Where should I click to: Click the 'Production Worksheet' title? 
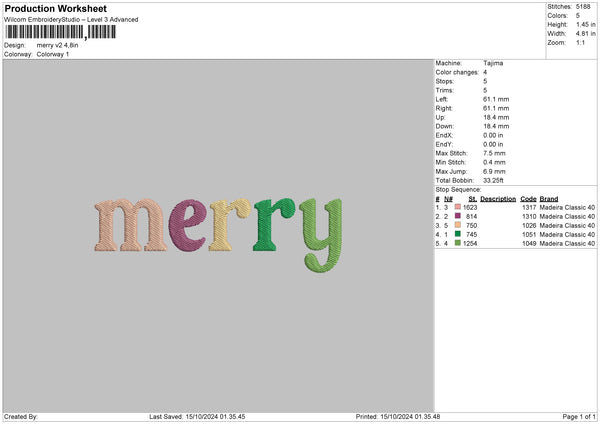(x=56, y=8)
